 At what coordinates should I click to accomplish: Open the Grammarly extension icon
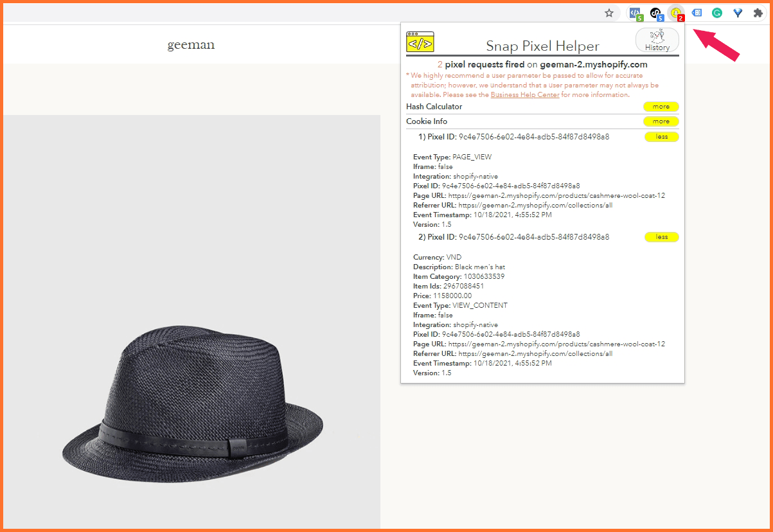point(717,13)
